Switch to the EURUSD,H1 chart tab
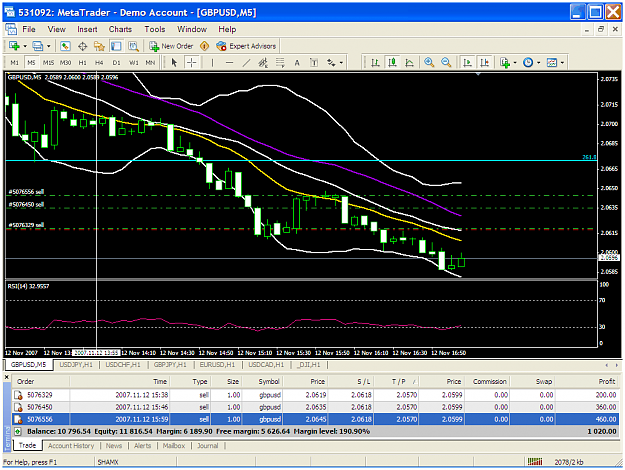This screenshot has height=470, width=625. [x=217, y=365]
